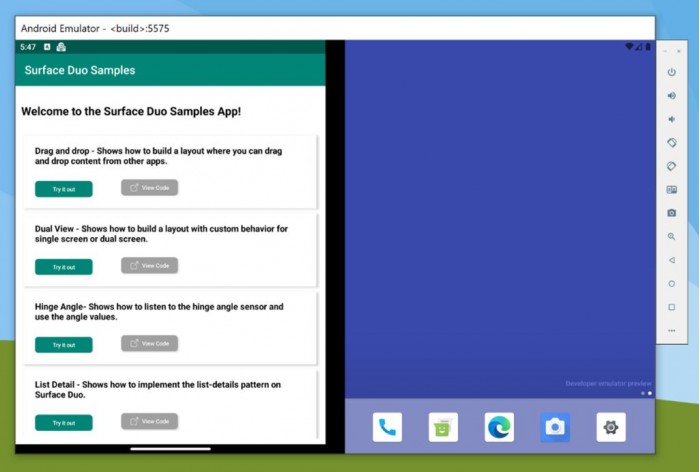
Task: Click the Welcome to Surface Duo Samples heading
Action: click(x=131, y=111)
